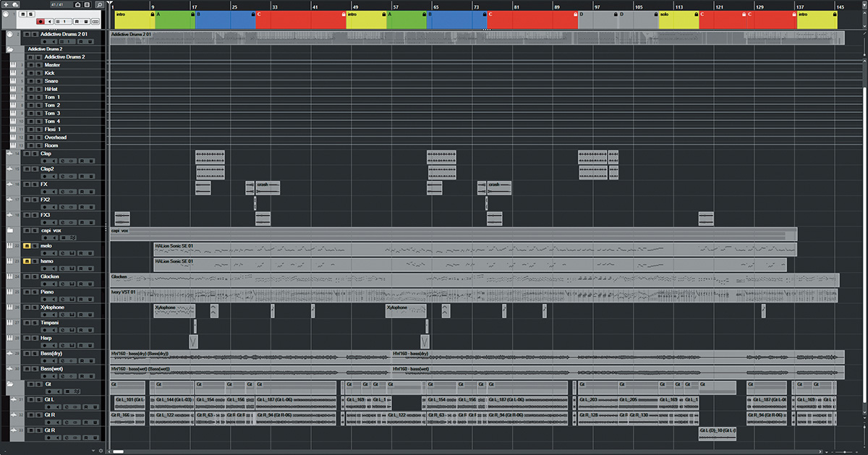Open the track list dropdown arrow near gear
868x455 pixels.
pyautogui.click(x=93, y=451)
